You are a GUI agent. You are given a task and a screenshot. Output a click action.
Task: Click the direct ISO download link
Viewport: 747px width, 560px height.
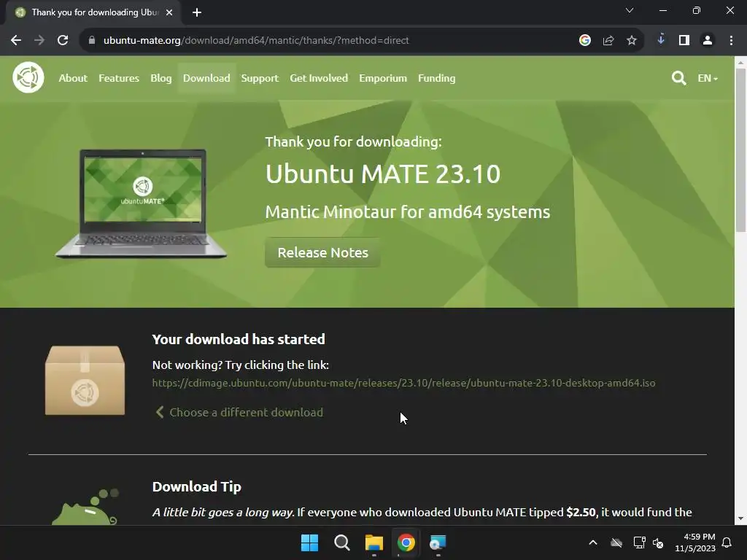tap(403, 383)
